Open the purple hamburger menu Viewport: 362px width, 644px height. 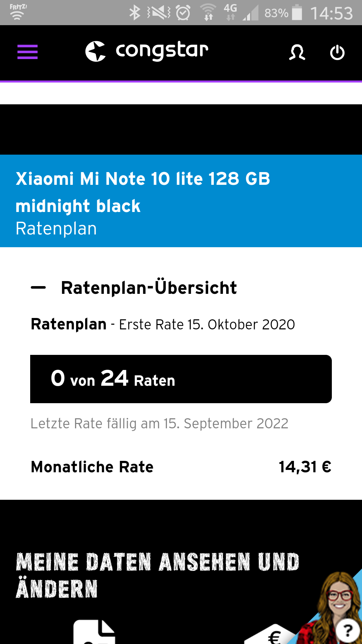[27, 52]
